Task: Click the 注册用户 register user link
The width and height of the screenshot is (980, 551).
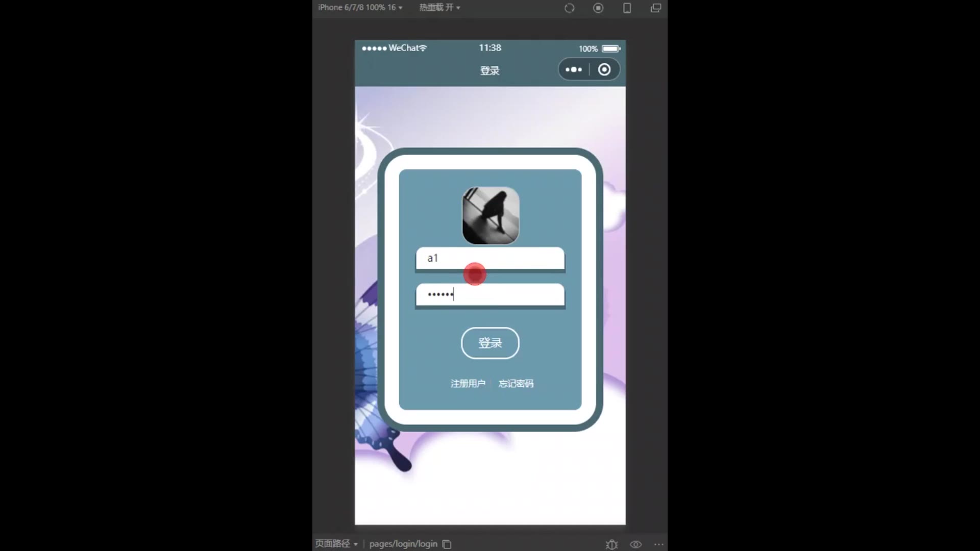Action: (468, 384)
